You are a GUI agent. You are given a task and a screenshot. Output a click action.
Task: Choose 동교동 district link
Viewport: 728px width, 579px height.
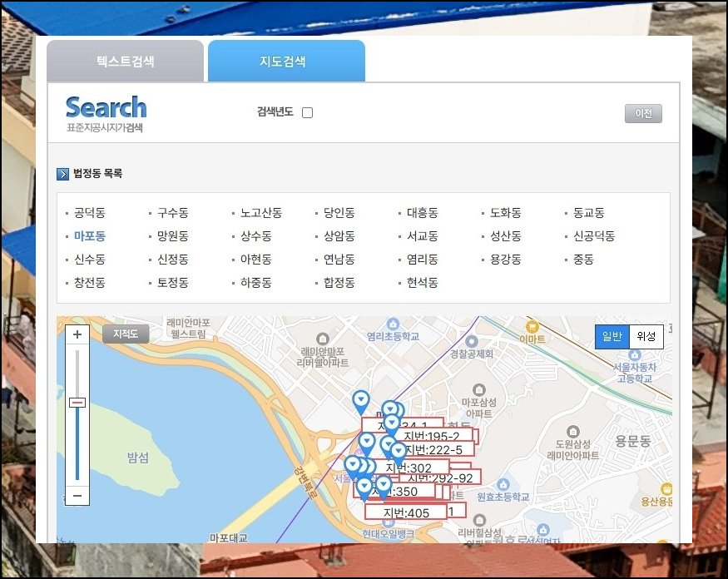pyautogui.click(x=588, y=213)
